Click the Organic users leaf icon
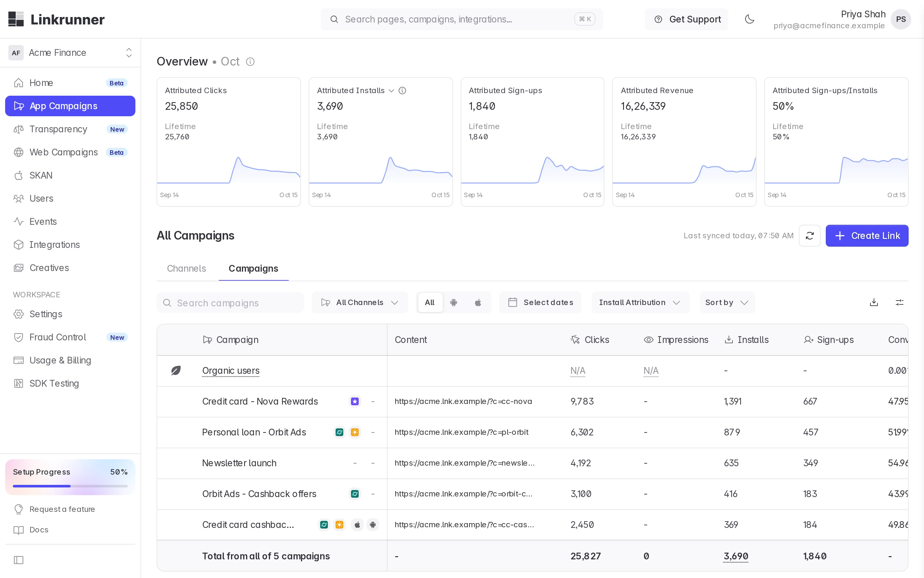The height and width of the screenshot is (578, 924). [x=175, y=371]
